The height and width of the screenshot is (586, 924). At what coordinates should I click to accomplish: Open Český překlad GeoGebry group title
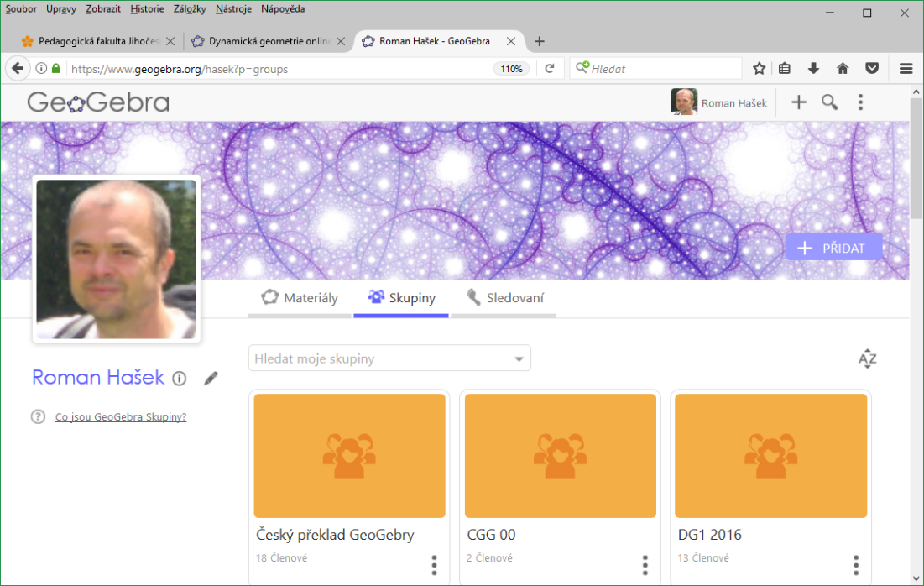coord(335,535)
